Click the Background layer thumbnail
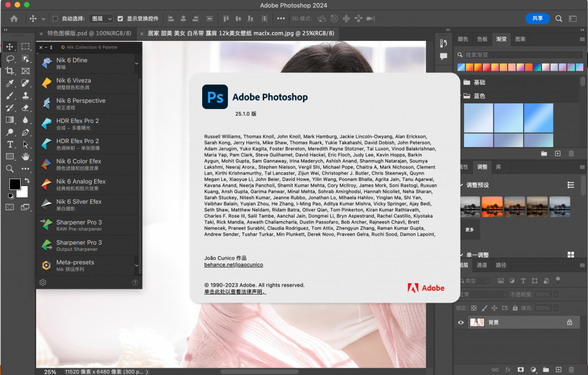 (477, 322)
